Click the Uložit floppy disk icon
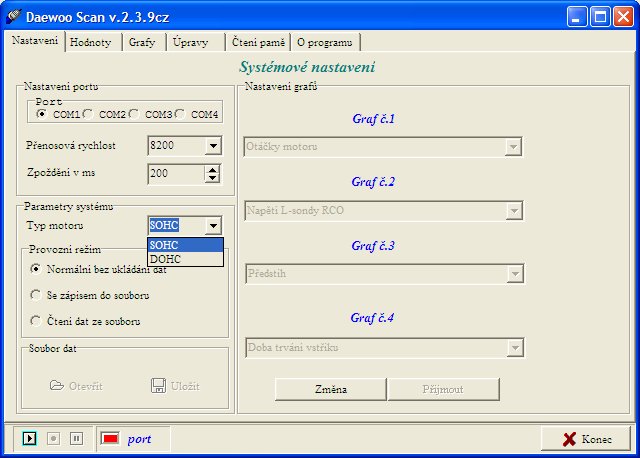The width and height of the screenshot is (640, 458). [158, 385]
